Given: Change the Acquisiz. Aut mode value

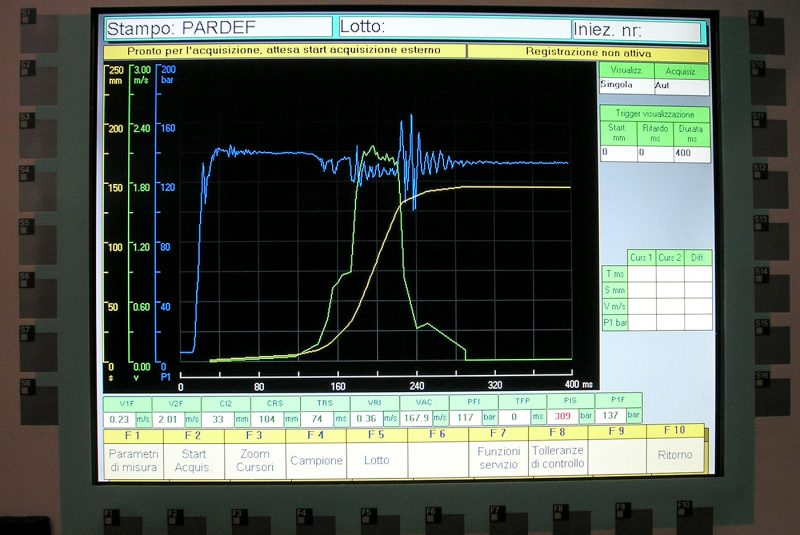Looking at the screenshot, I should pyautogui.click(x=681, y=86).
